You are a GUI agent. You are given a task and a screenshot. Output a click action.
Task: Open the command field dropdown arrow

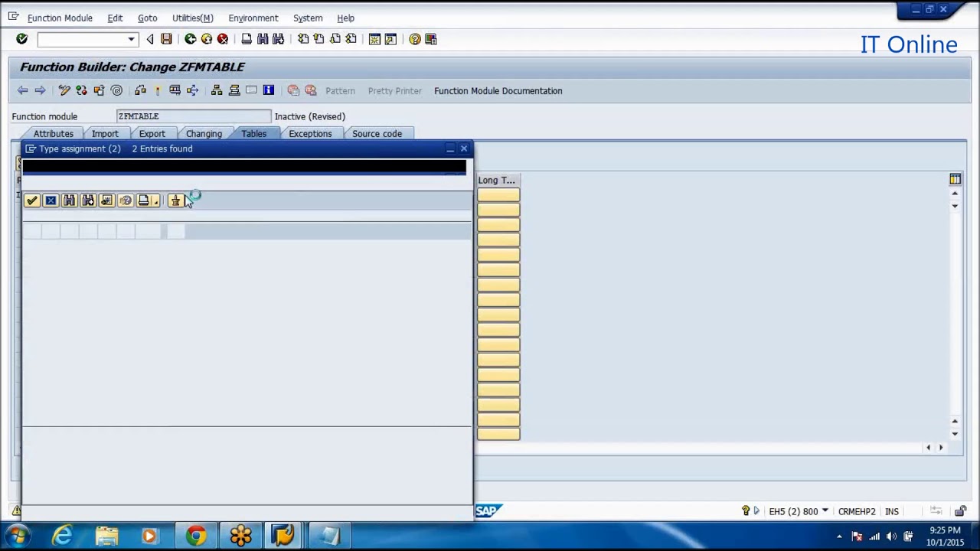pos(131,39)
